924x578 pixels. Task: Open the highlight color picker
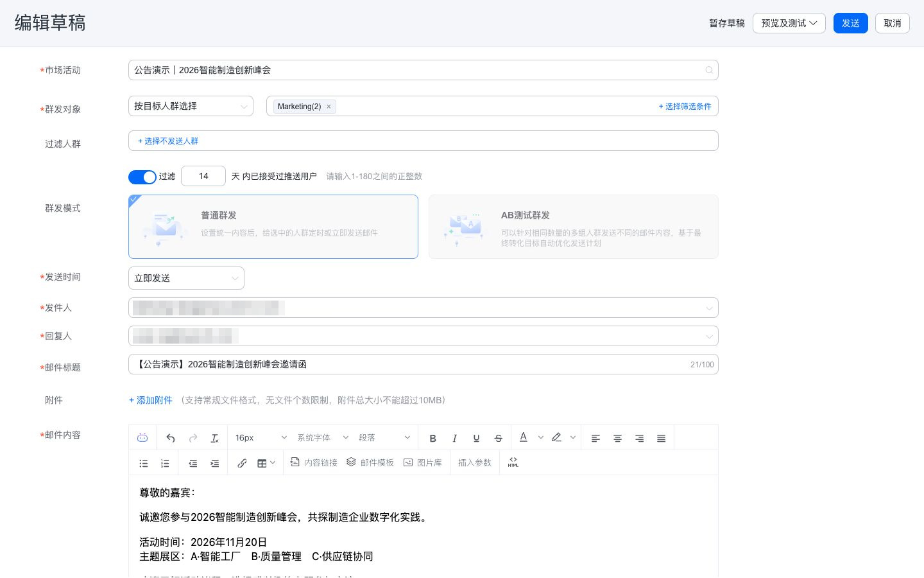[556, 437]
